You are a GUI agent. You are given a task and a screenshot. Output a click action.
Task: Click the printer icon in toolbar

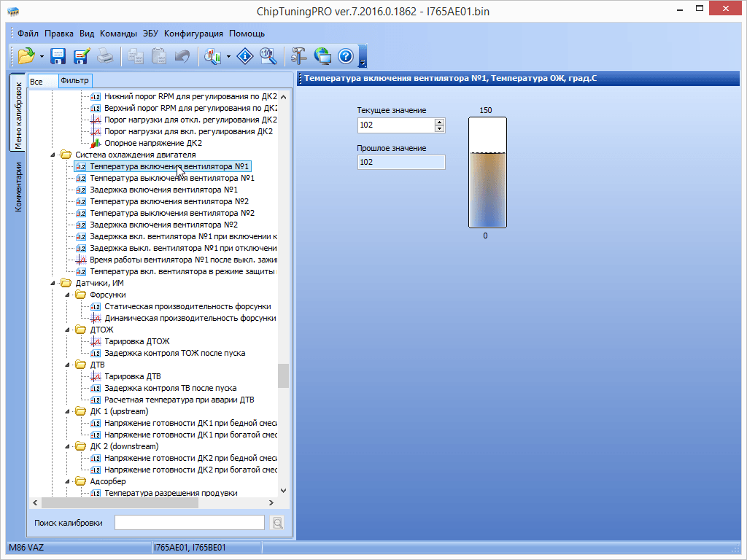[x=105, y=55]
